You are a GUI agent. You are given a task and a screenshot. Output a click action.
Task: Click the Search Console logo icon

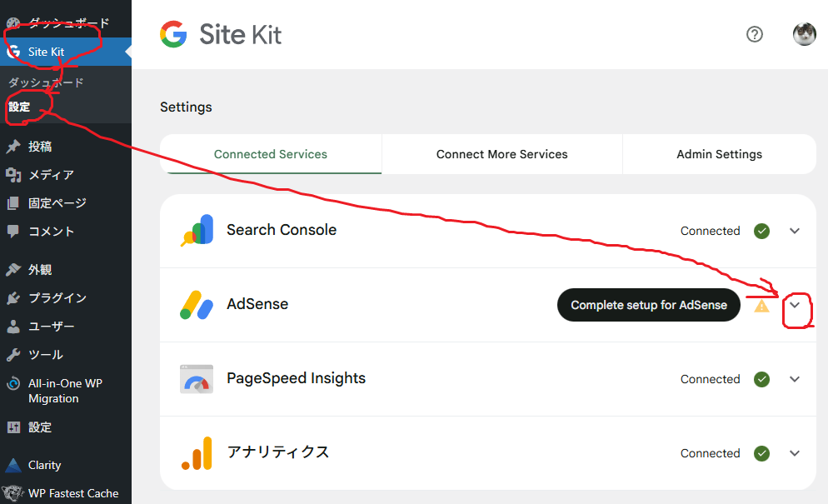(x=197, y=231)
